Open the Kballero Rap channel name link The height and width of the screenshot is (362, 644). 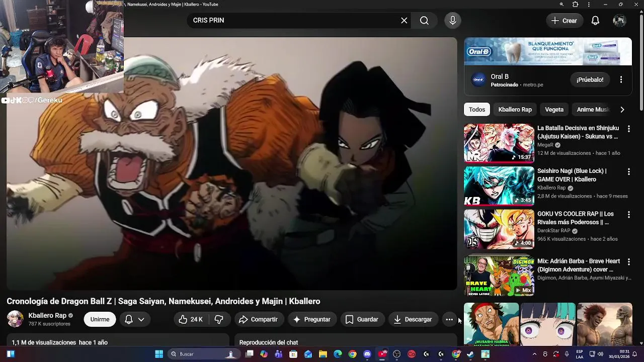click(47, 316)
